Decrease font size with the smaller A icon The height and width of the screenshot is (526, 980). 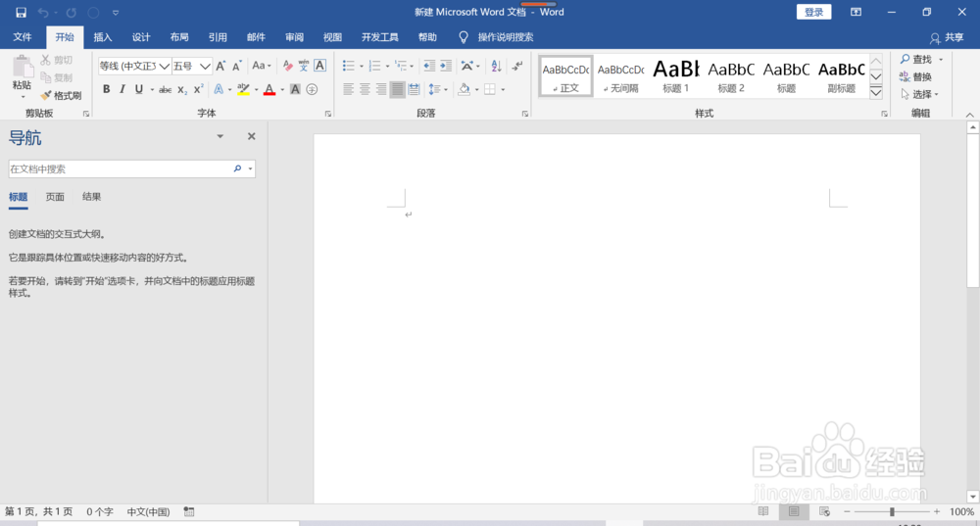click(x=237, y=66)
